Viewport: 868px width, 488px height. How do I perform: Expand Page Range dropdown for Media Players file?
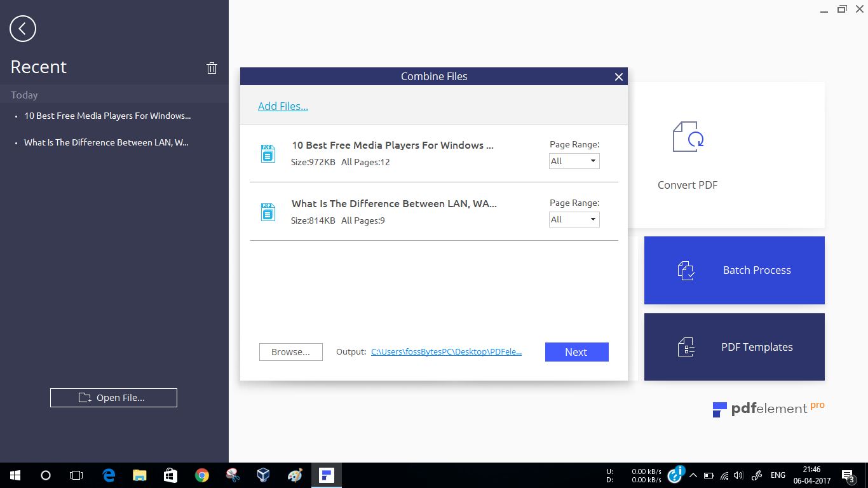click(x=574, y=161)
